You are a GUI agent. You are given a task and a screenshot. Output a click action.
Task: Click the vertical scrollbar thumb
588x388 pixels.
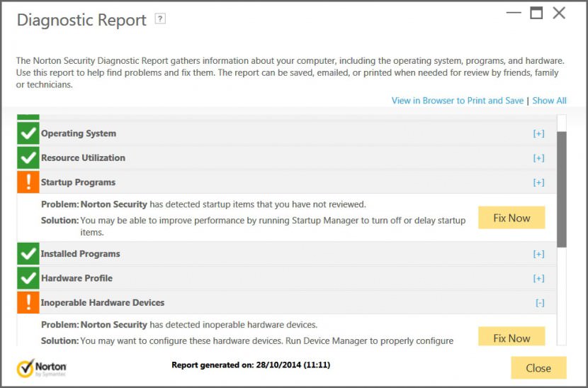[561, 189]
